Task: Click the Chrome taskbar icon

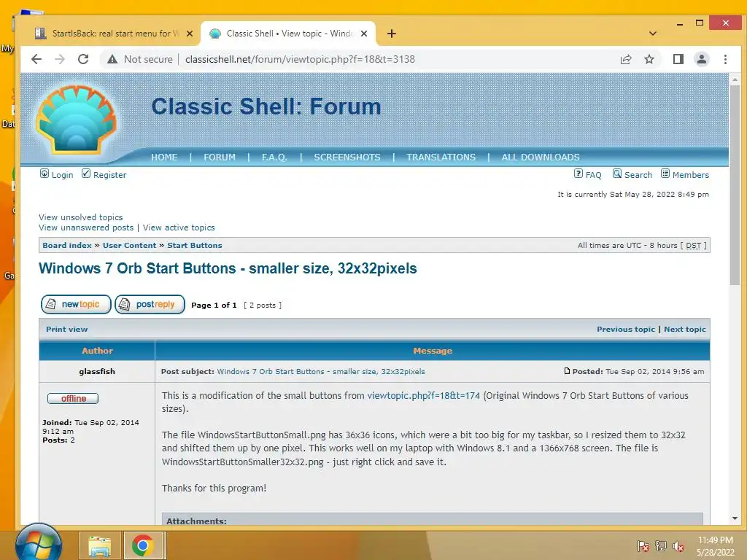Action: pyautogui.click(x=143, y=545)
